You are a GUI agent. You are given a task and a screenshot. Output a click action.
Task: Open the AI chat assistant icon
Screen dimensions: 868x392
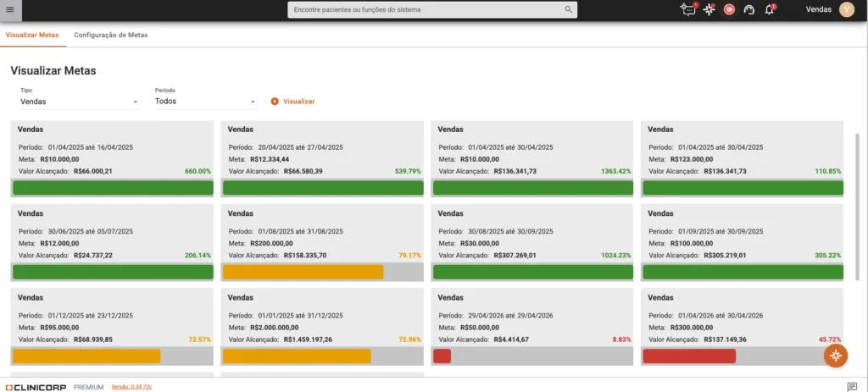point(688,8)
